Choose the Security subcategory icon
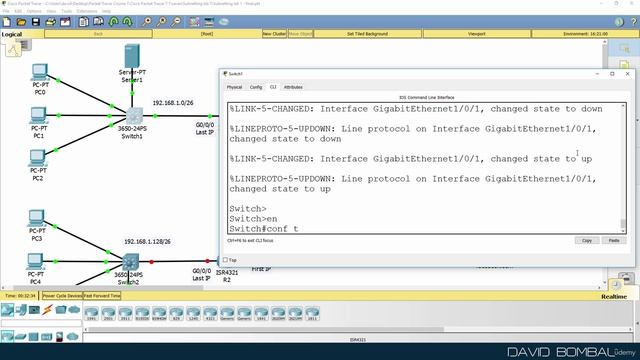 (x=60, y=337)
